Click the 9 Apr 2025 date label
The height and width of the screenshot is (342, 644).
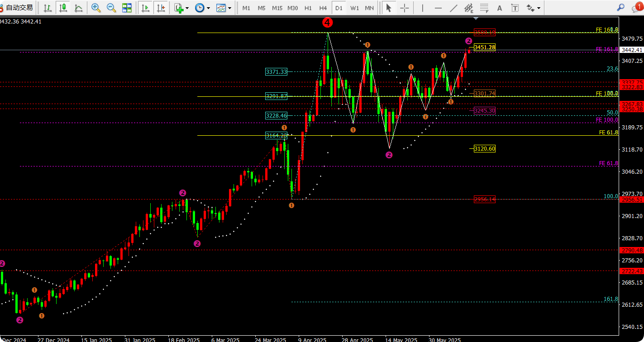click(312, 339)
